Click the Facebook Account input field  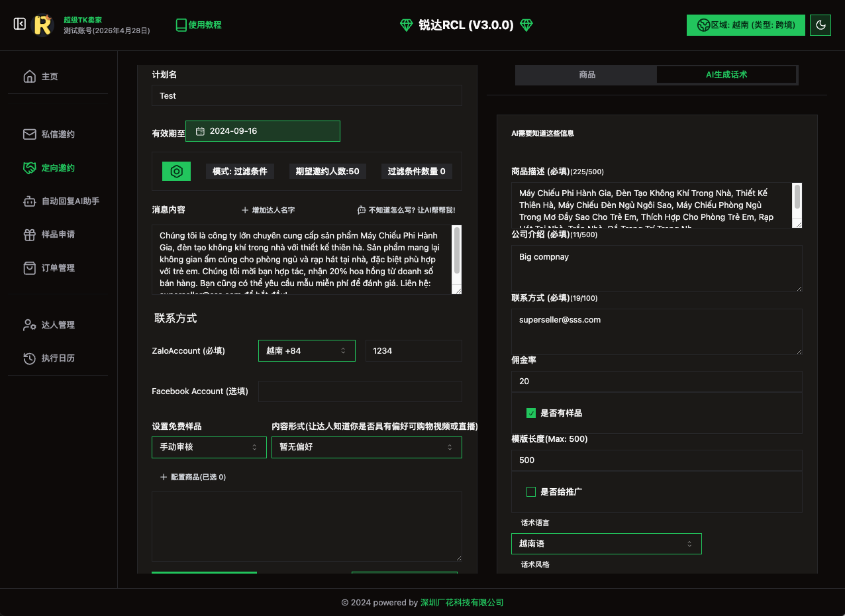360,391
